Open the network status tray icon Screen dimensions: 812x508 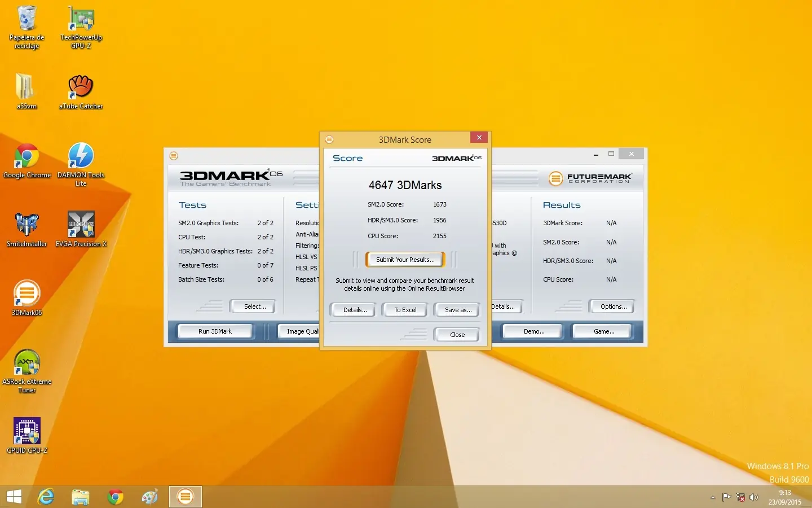pos(740,497)
